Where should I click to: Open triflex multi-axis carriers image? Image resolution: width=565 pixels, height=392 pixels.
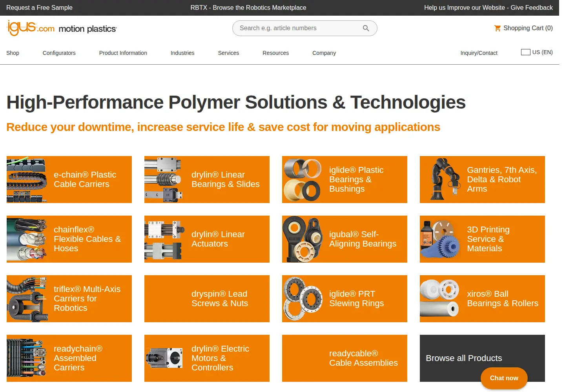point(27,299)
